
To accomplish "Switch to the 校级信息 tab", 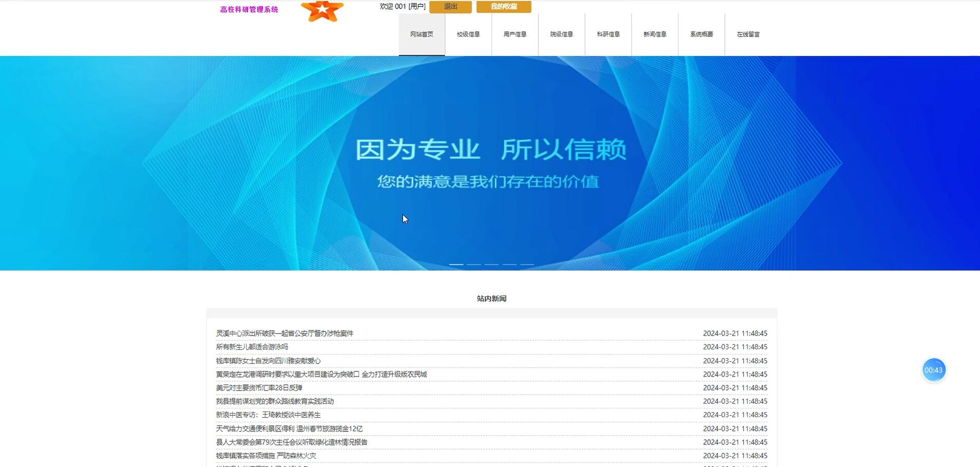I will pos(468,34).
